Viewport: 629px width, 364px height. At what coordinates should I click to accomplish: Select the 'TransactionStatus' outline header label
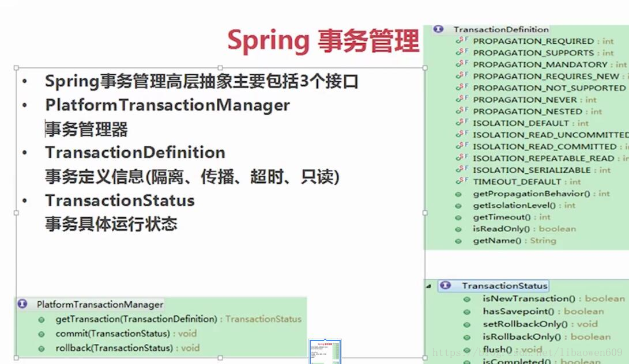(x=504, y=286)
